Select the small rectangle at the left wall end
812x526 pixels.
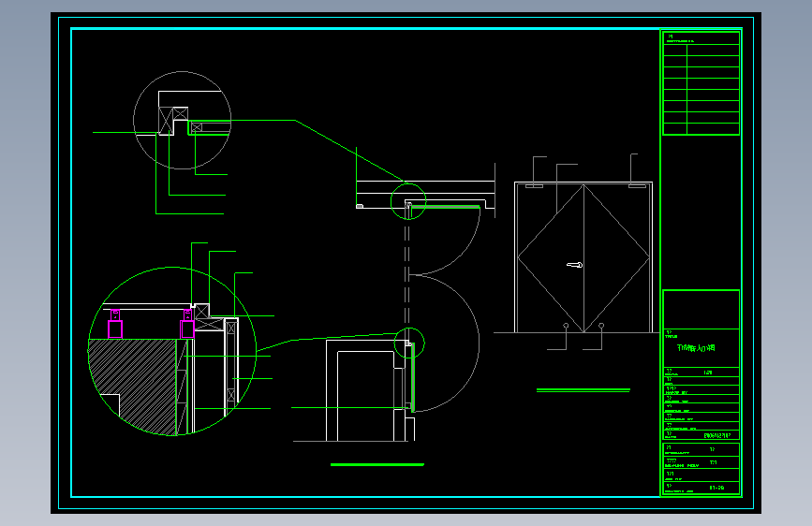[x=360, y=206]
